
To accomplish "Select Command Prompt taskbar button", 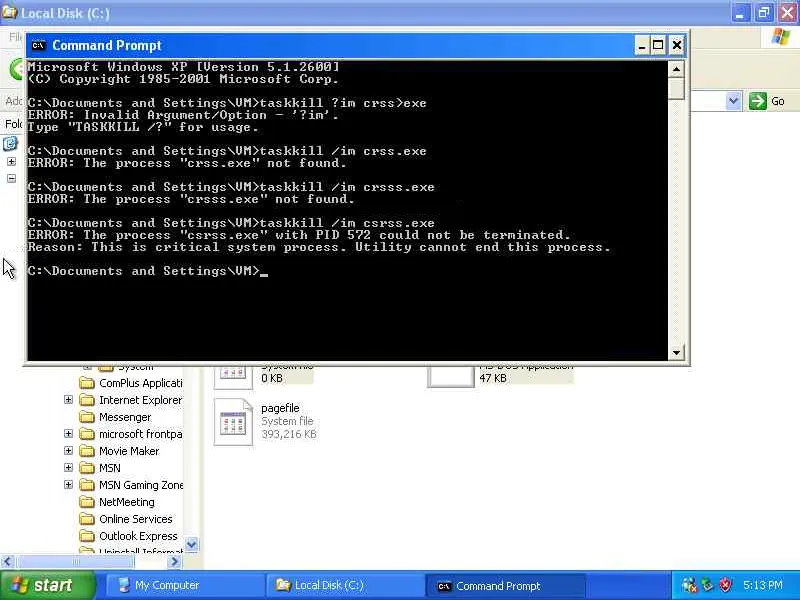I will [505, 586].
